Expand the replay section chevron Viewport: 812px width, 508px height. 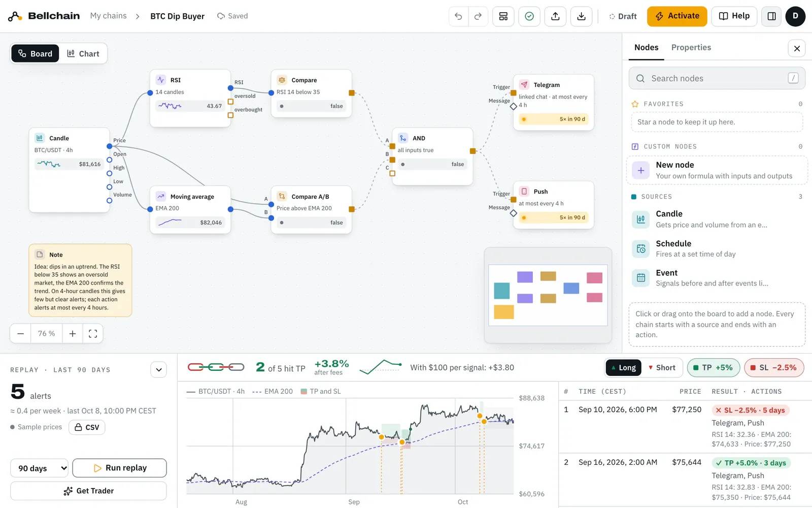(159, 370)
